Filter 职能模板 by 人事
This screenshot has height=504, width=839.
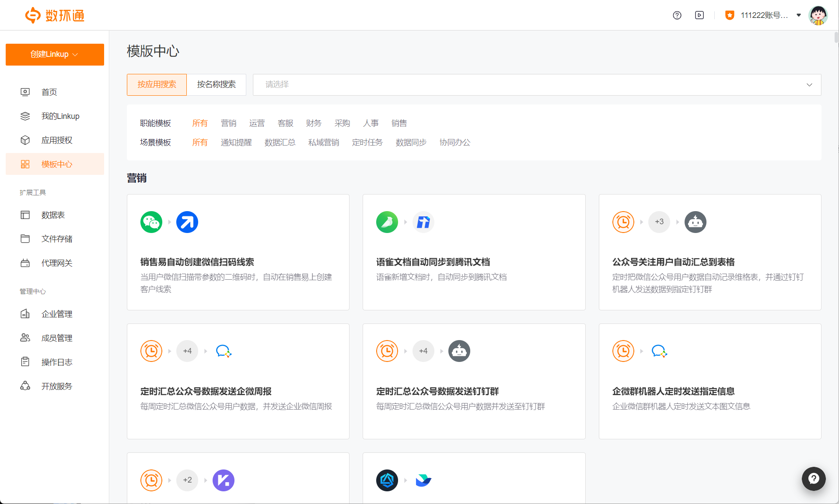pyautogui.click(x=371, y=123)
